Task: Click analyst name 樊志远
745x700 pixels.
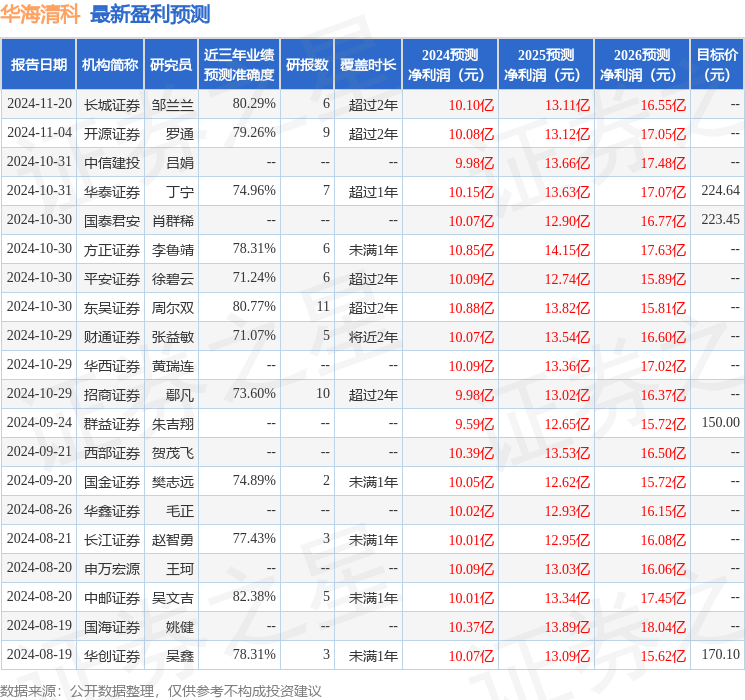Action: (173, 482)
